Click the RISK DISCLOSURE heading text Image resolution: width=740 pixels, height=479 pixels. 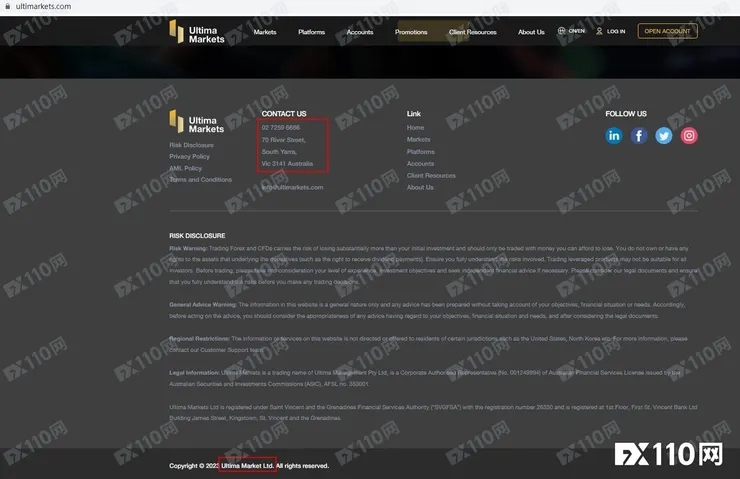tap(197, 235)
